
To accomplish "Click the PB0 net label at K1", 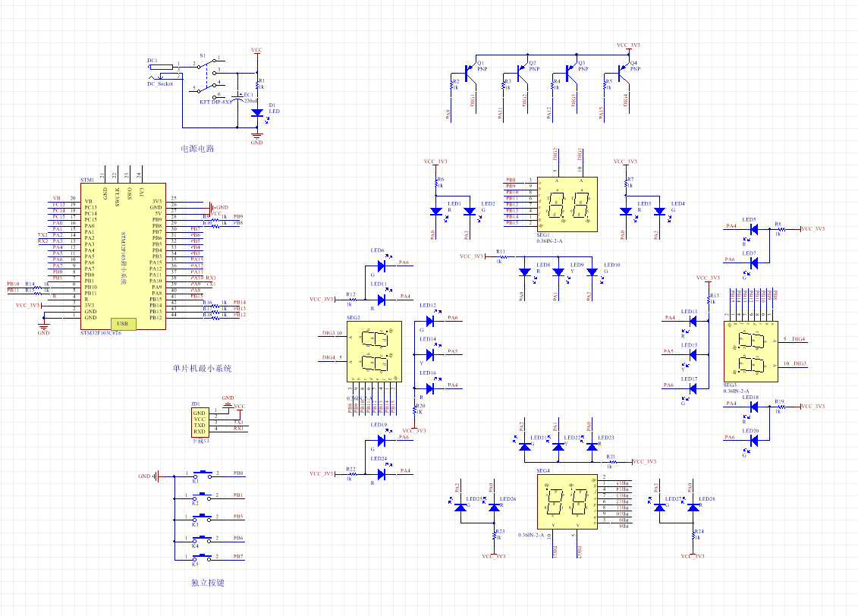I will [238, 473].
